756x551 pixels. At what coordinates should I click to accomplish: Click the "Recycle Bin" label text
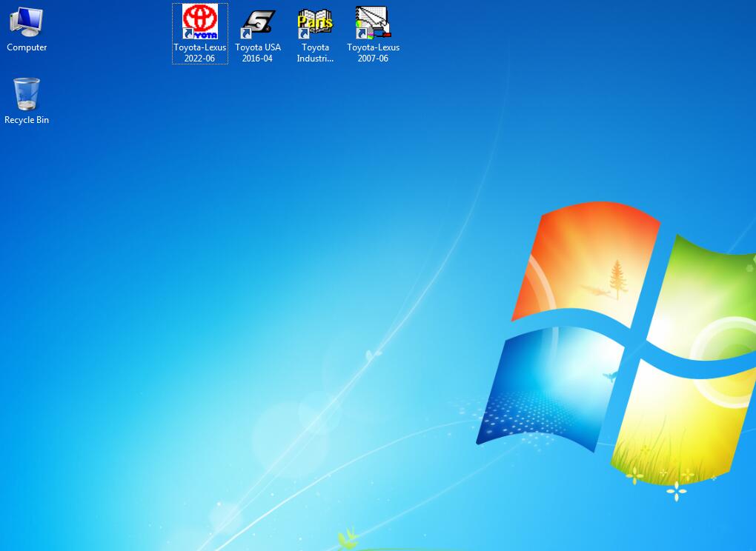pyautogui.click(x=27, y=120)
